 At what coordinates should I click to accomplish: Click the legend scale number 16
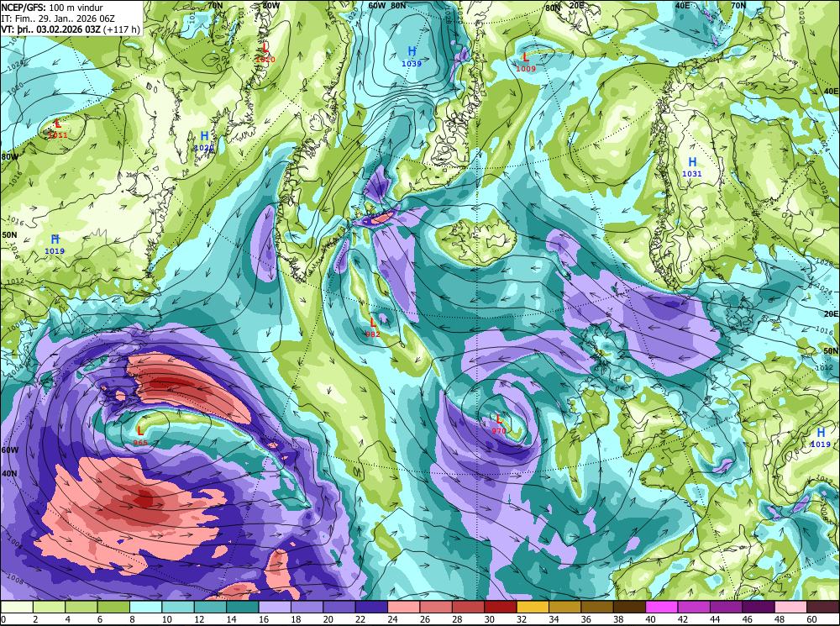(264, 619)
